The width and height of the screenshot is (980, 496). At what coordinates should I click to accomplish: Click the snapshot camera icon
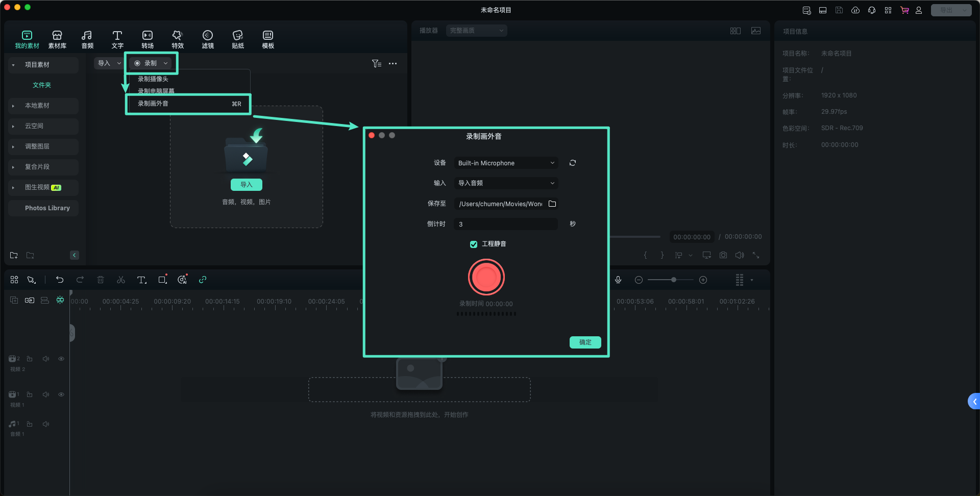point(723,255)
